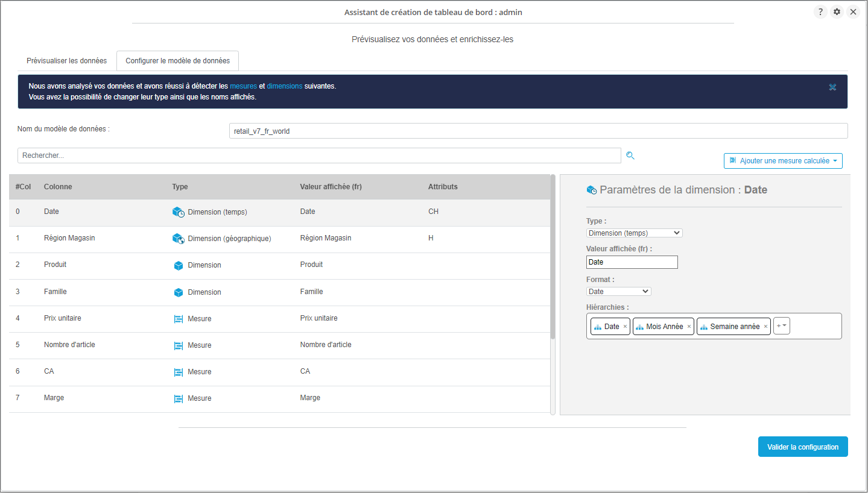The height and width of the screenshot is (493, 868).
Task: Click the help question mark icon
Action: (820, 12)
